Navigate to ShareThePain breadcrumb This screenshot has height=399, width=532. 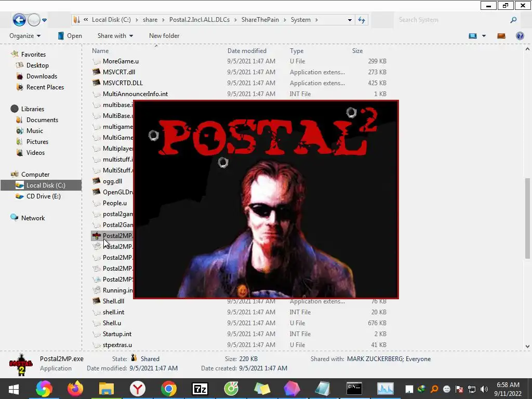[x=260, y=20]
